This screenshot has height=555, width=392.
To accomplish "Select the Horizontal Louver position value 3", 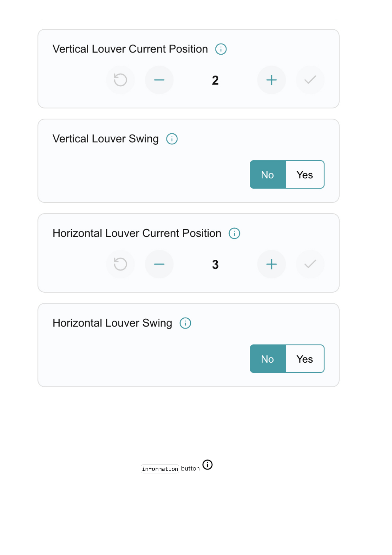I will pos(215,264).
